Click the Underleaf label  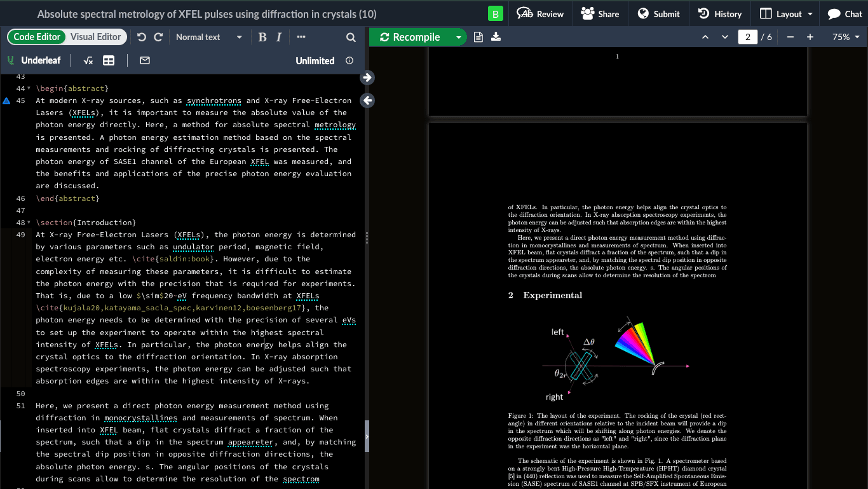[x=41, y=60]
